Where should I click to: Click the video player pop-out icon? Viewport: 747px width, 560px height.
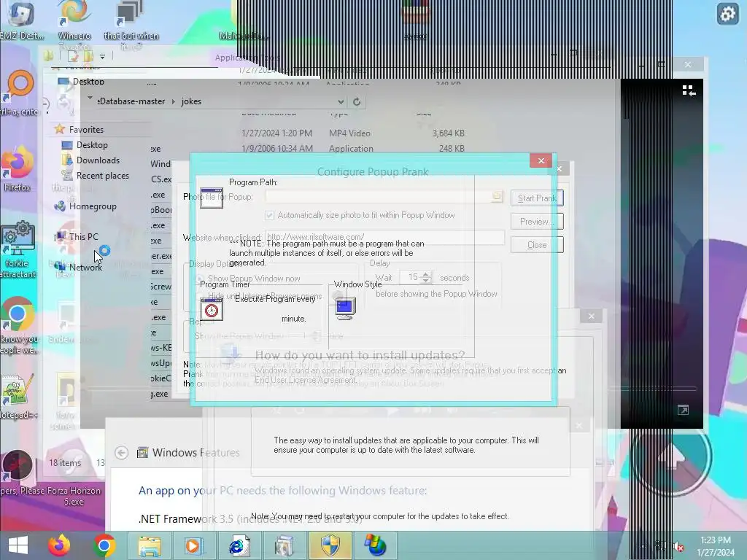tap(683, 410)
